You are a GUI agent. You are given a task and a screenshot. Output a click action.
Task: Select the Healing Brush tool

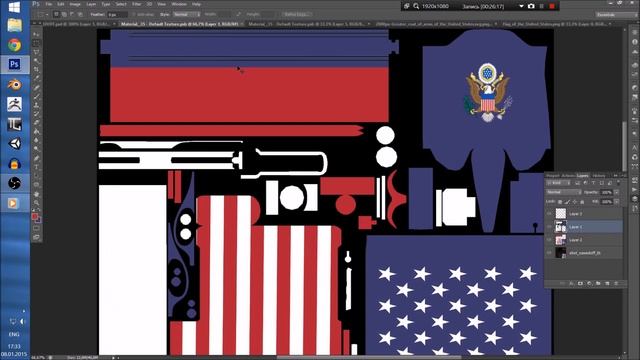[x=36, y=87]
